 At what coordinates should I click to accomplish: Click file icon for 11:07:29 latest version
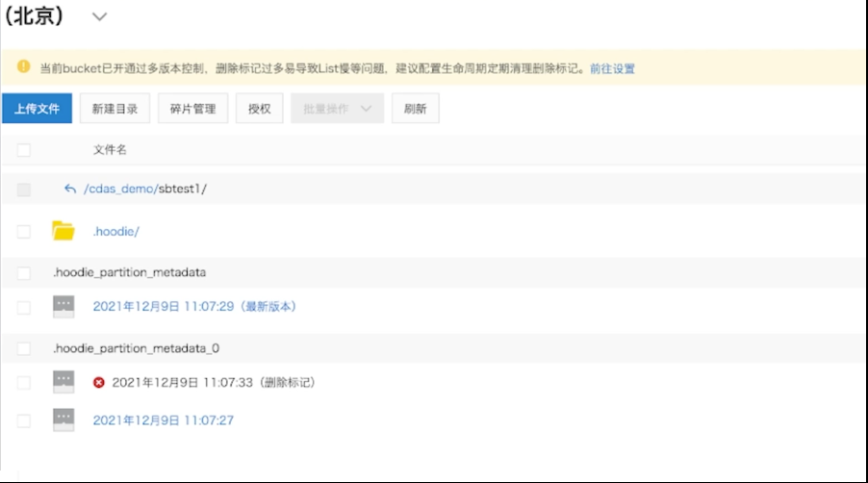(x=64, y=307)
